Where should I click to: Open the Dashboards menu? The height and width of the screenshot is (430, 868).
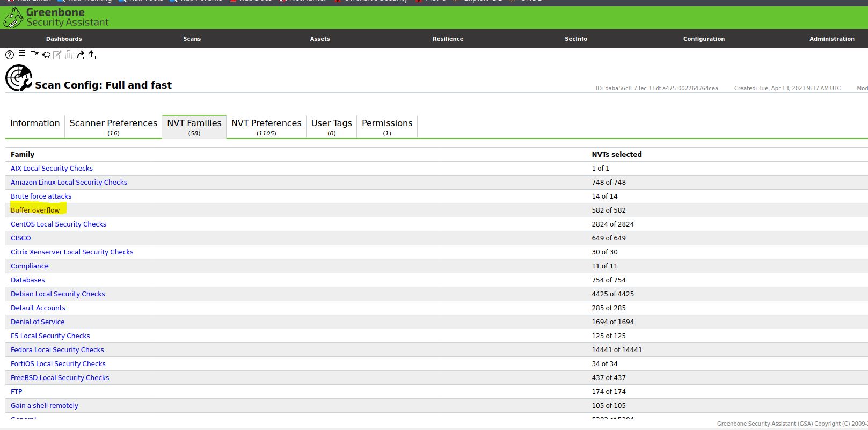click(x=64, y=39)
